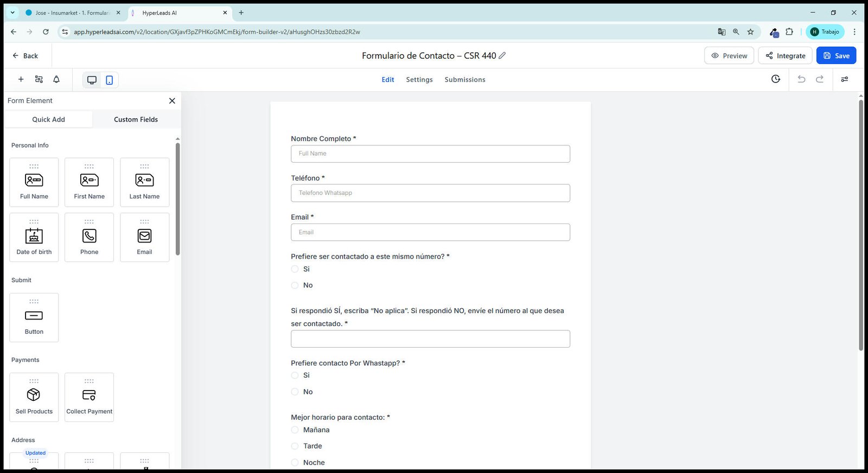
Task: Open the browser tab search dropdown arrow
Action: [12, 12]
